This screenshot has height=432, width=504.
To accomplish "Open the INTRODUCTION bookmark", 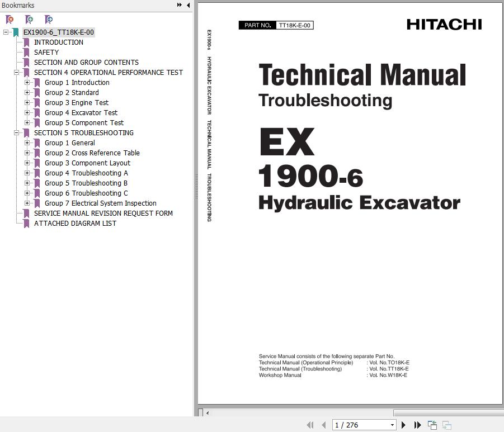I will [x=59, y=42].
